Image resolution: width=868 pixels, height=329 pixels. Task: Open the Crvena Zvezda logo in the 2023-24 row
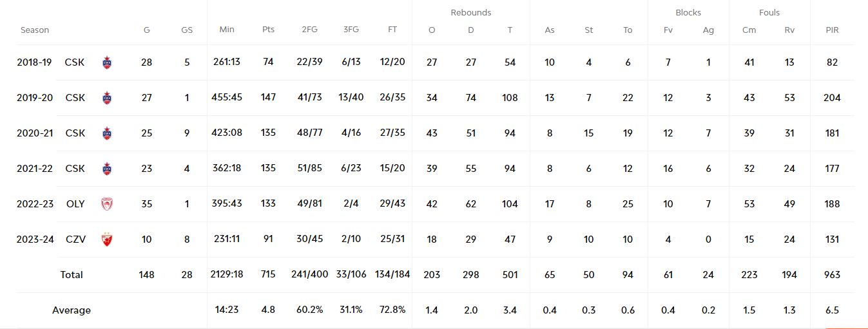(x=107, y=240)
